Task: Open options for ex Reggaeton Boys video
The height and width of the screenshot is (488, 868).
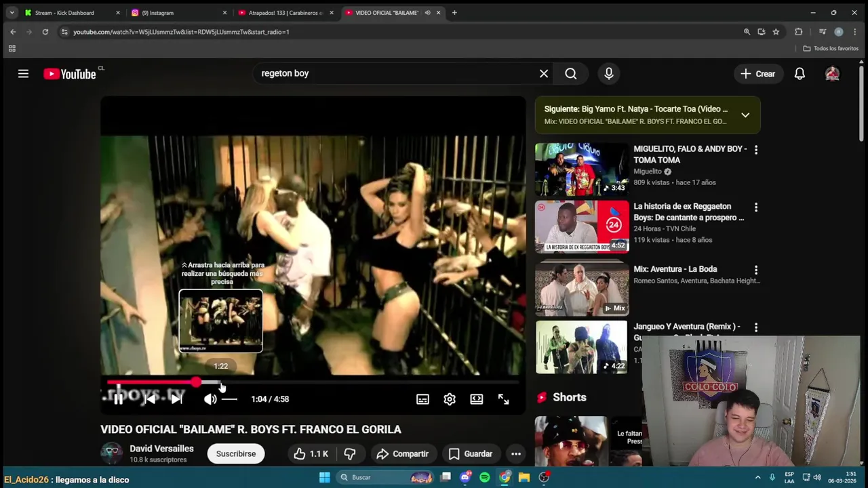Action: tap(756, 207)
